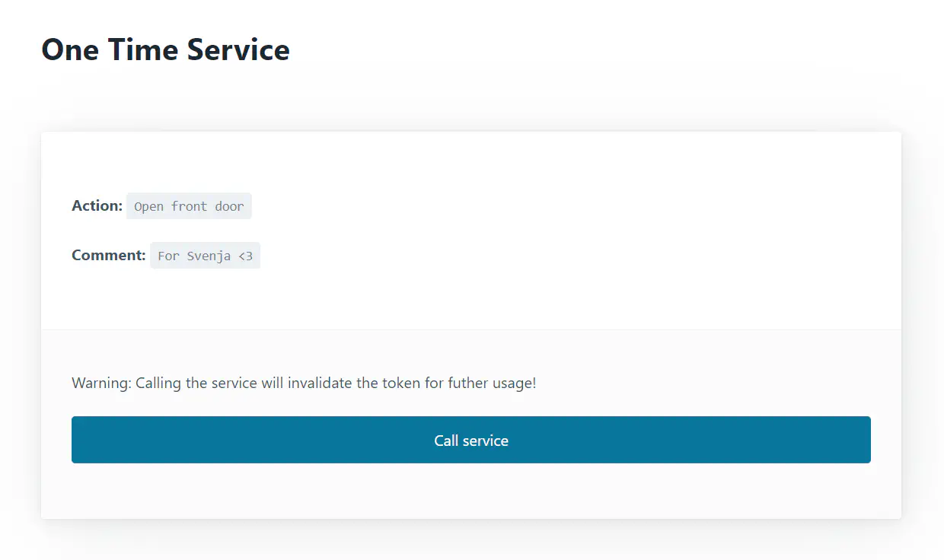
Task: Select the One Time Service page heading
Action: 165,50
